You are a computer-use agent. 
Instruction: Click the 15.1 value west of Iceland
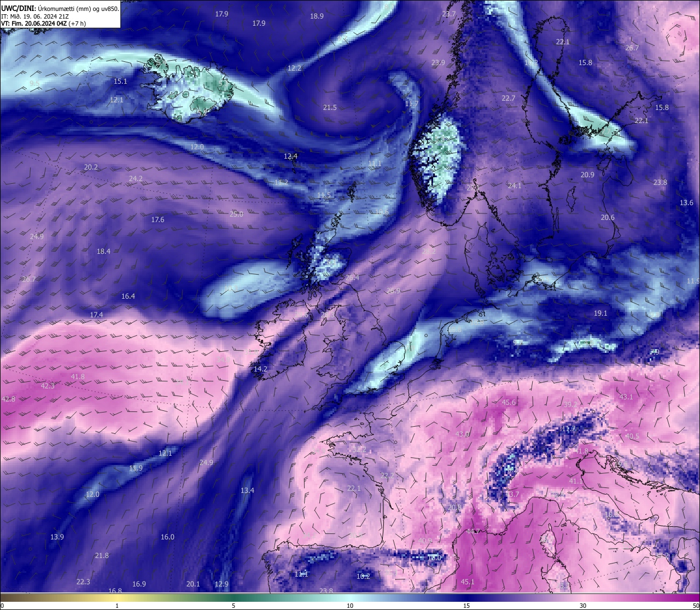tap(120, 82)
